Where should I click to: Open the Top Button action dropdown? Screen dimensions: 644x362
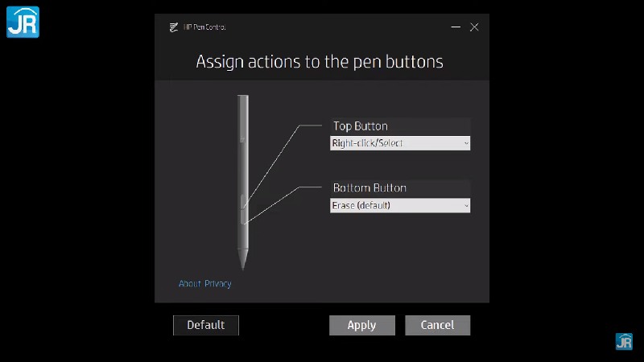point(400,143)
